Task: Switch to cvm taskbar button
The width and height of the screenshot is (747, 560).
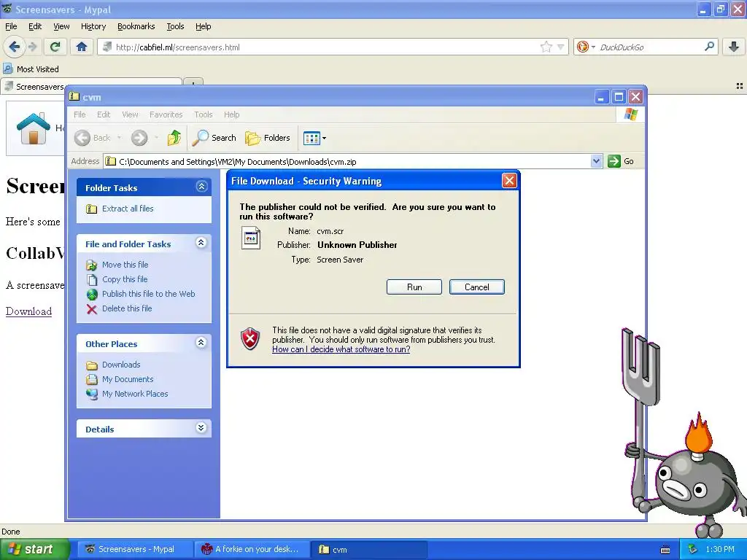Action: point(368,550)
